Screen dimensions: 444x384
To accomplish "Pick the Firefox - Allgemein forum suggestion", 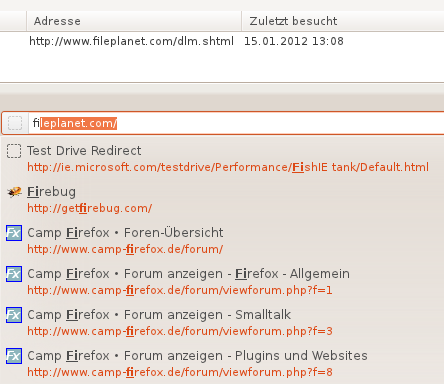I will [222, 282].
